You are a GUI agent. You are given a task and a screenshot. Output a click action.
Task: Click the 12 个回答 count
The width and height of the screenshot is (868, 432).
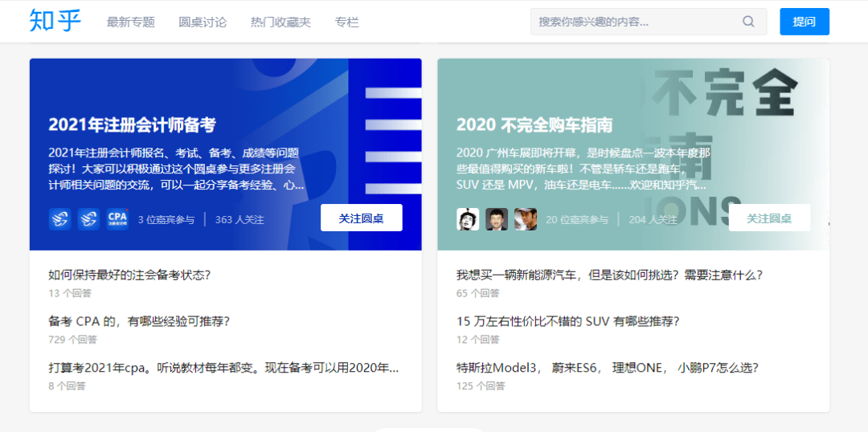[x=477, y=340]
